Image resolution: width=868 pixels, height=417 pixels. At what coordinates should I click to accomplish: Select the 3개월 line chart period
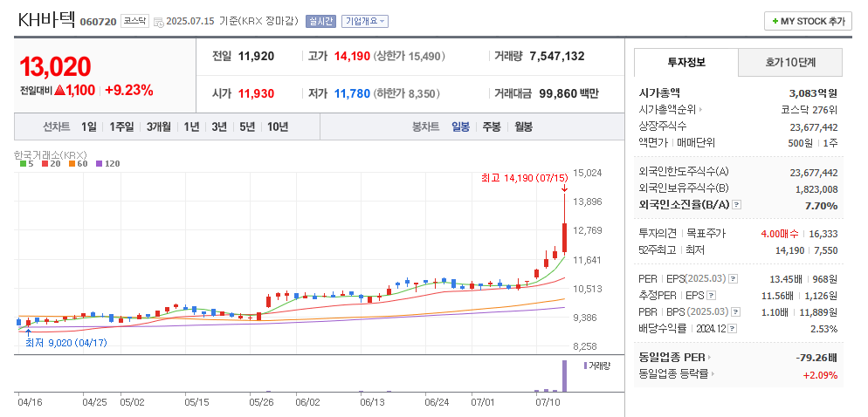159,126
